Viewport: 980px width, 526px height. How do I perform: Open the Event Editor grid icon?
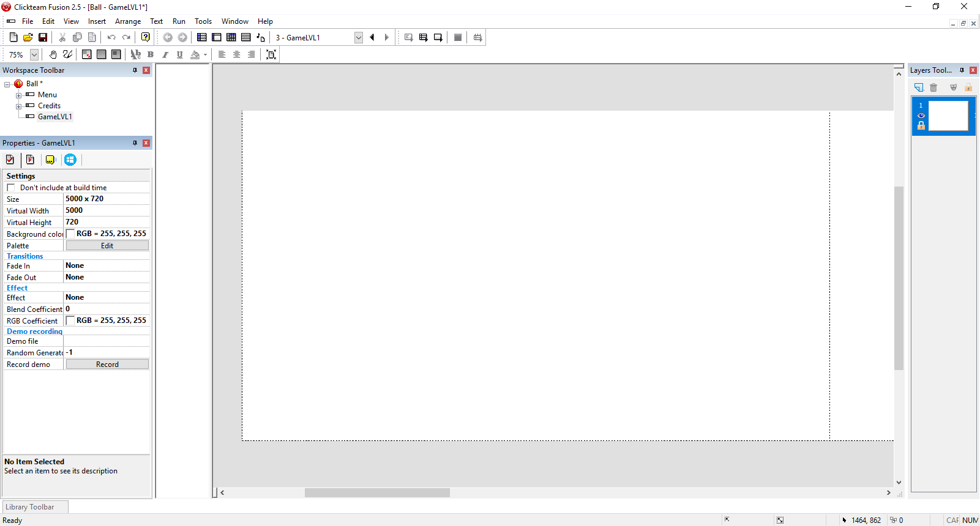pos(231,37)
